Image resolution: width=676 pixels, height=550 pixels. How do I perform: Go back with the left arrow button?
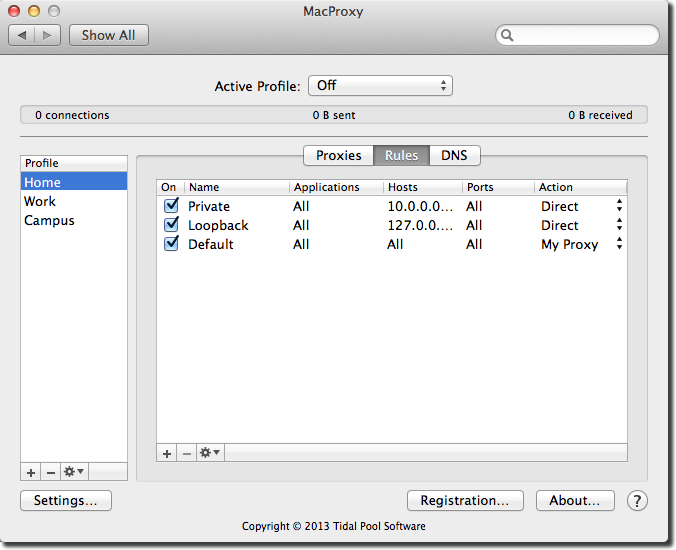click(22, 35)
